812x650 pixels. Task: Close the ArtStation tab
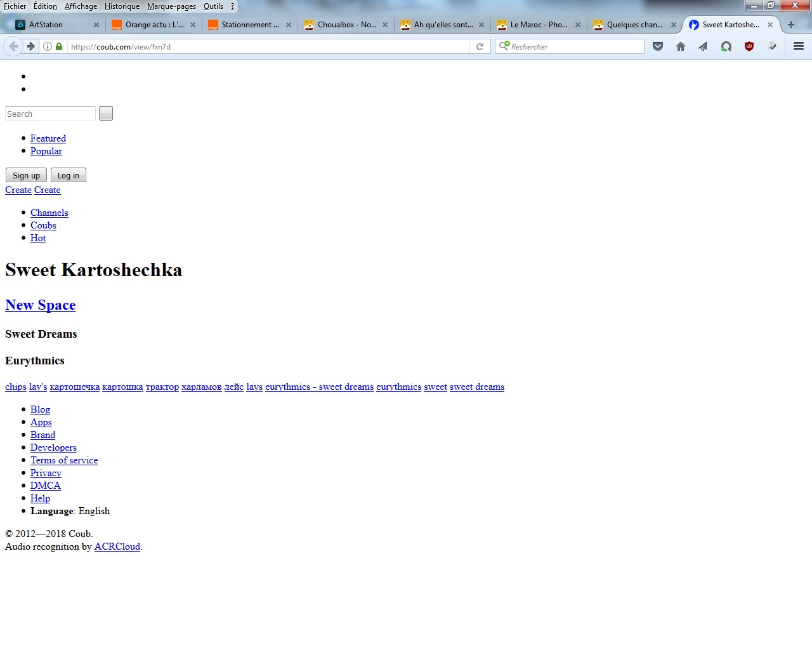pyautogui.click(x=96, y=25)
